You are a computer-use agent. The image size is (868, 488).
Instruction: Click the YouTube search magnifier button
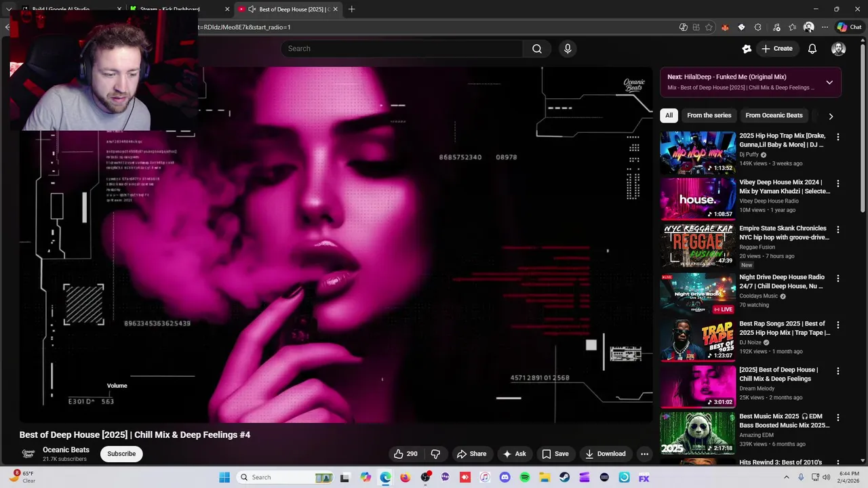click(x=536, y=49)
